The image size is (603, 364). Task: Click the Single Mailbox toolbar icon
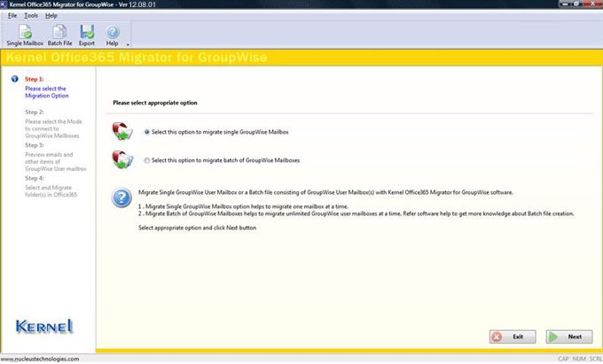click(25, 35)
